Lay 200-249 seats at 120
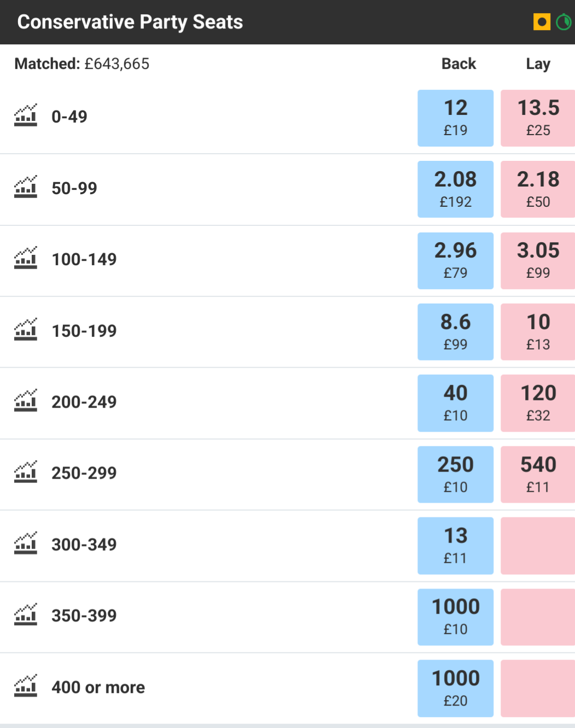 click(x=538, y=403)
